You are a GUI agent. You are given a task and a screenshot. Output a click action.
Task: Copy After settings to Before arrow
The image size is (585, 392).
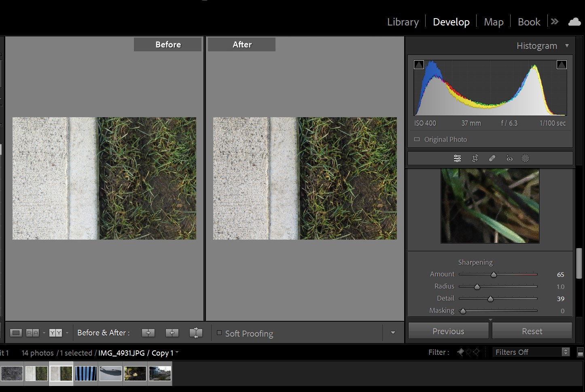[172, 333]
